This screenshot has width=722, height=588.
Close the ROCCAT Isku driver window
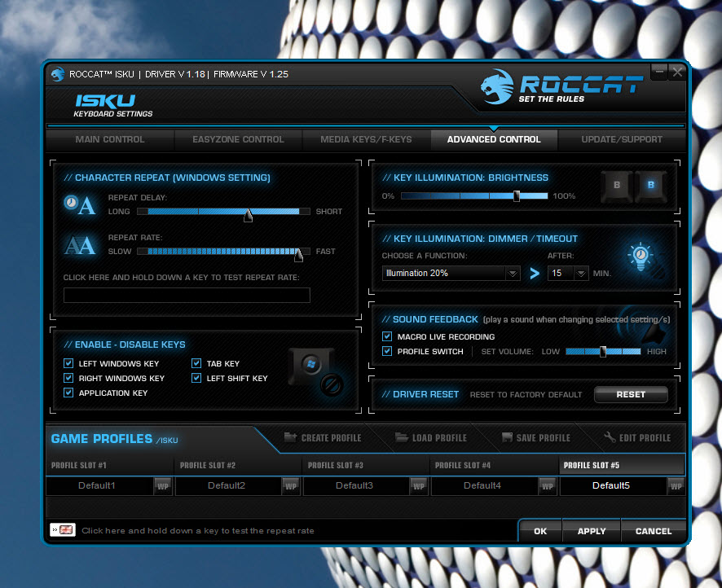tap(677, 72)
